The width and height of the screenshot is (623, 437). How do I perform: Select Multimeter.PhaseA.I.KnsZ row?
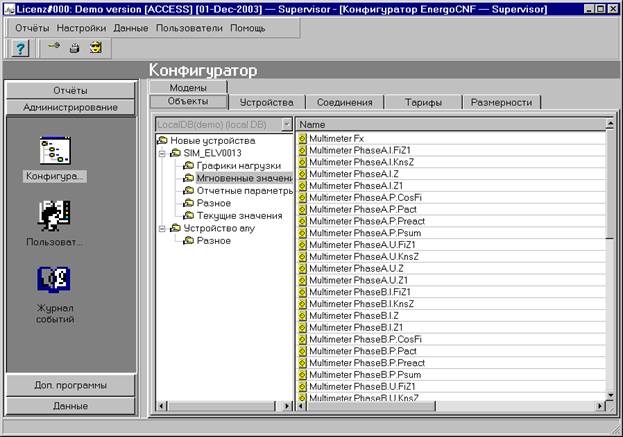tap(451, 162)
